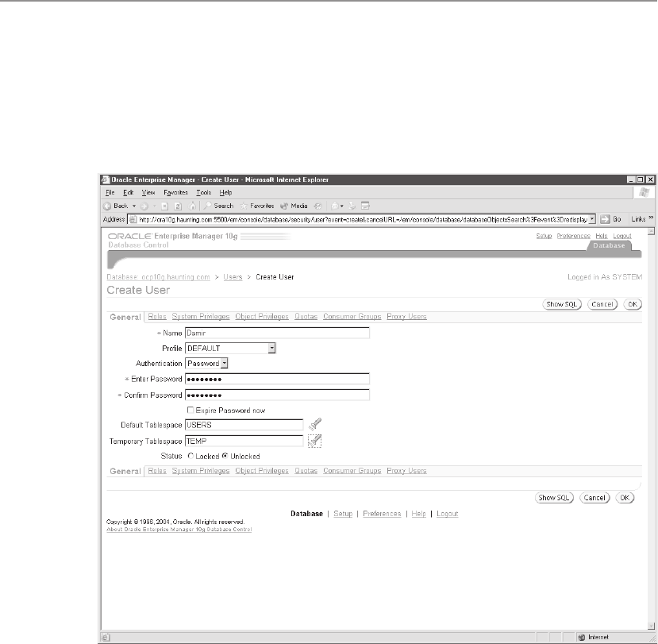This screenshot has width=658, height=644.
Task: Click inside the Address URL field
Action: click(x=363, y=219)
